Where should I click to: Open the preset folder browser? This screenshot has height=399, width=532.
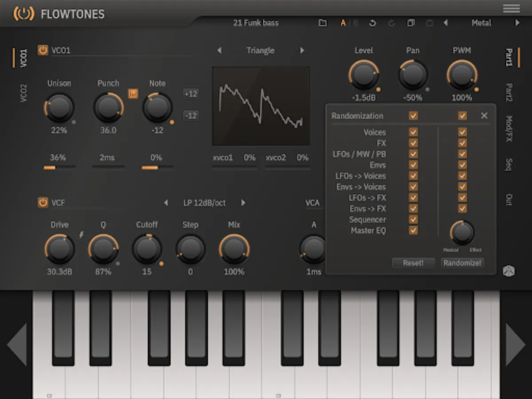pos(323,23)
